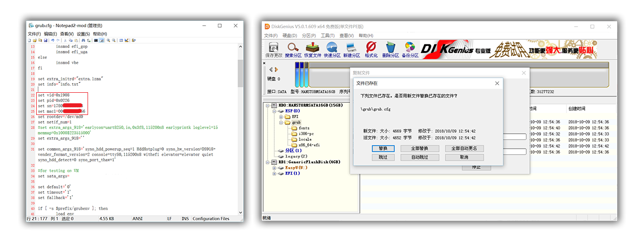Viewport: 644px width, 242px height.
Task: Collapse the ESP(0) partition node
Action: pos(274,111)
